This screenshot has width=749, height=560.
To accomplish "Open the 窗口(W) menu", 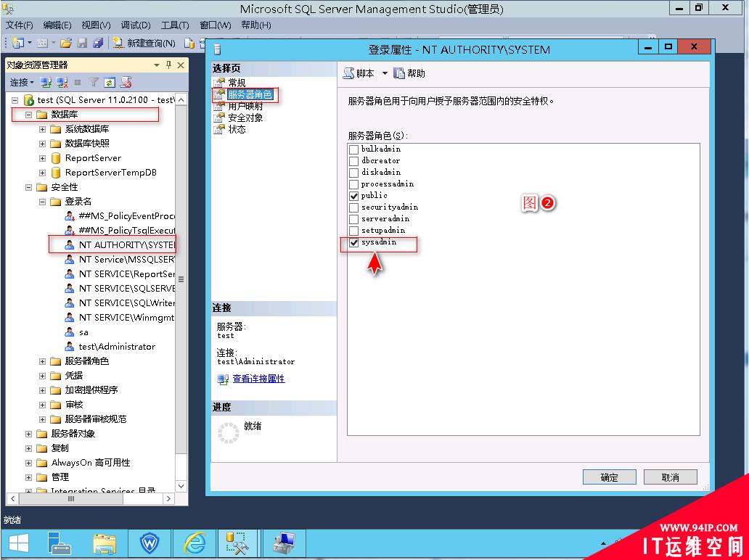I will click(x=215, y=25).
